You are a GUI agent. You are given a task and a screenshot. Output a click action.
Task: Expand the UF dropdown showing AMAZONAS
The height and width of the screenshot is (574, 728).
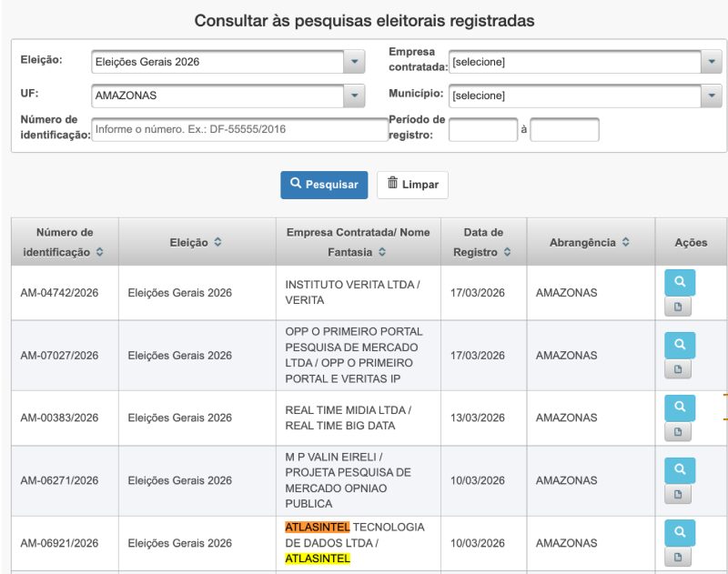click(x=353, y=96)
